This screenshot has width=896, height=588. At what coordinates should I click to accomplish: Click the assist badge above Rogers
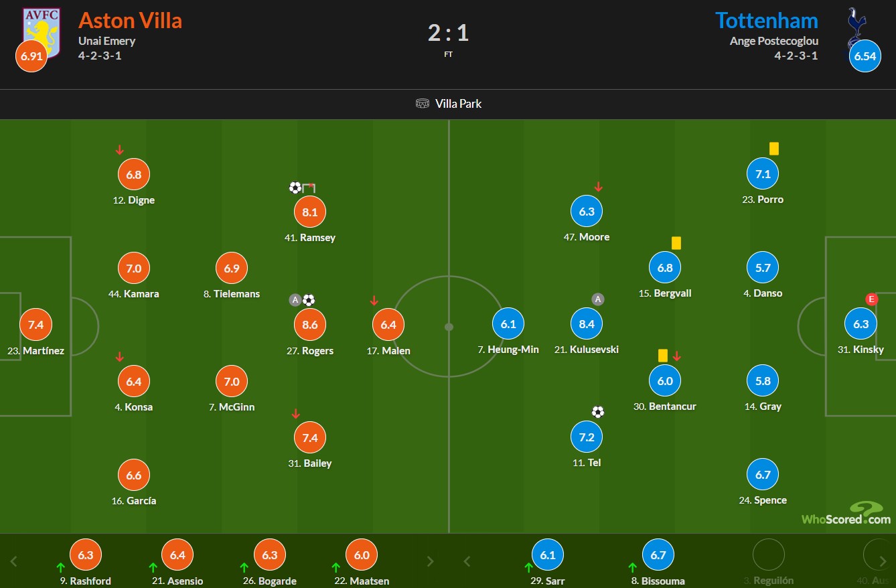[x=295, y=300]
